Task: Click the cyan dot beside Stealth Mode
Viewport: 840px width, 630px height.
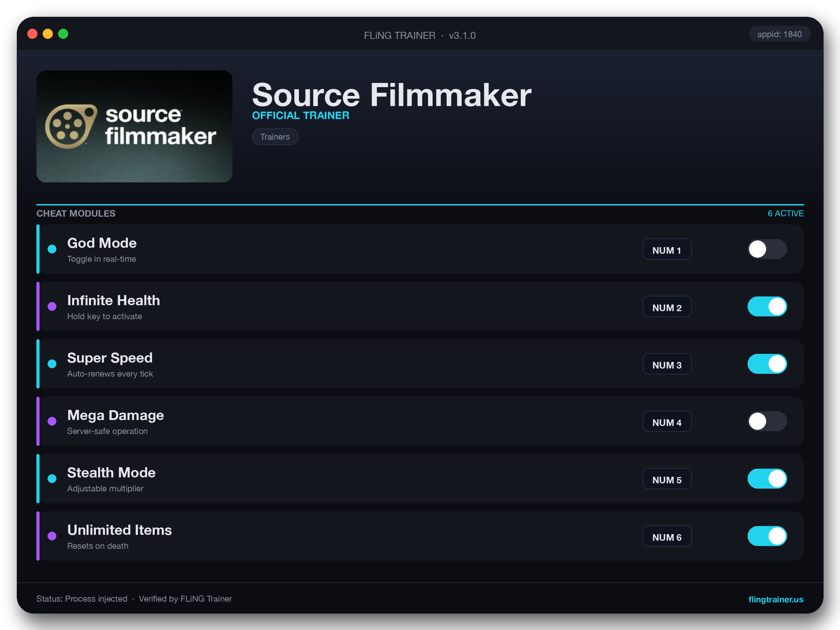Action: [52, 478]
